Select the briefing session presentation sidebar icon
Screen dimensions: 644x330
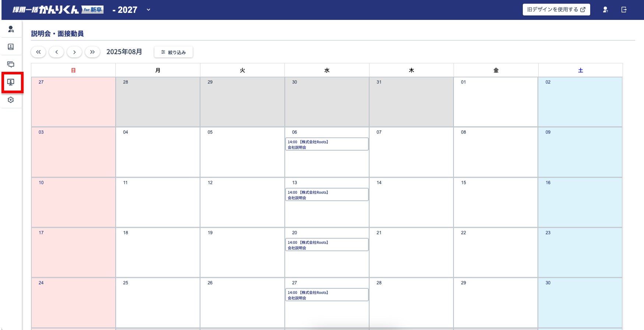11,82
